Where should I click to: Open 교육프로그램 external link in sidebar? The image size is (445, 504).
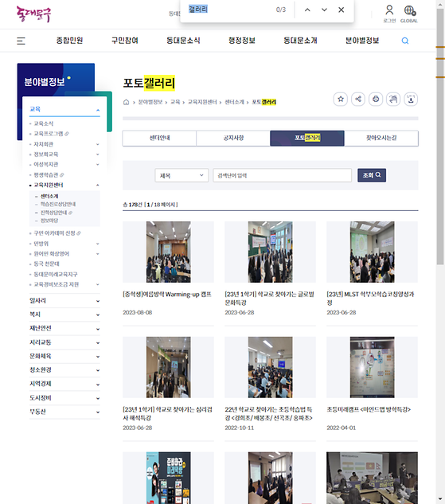(x=52, y=134)
